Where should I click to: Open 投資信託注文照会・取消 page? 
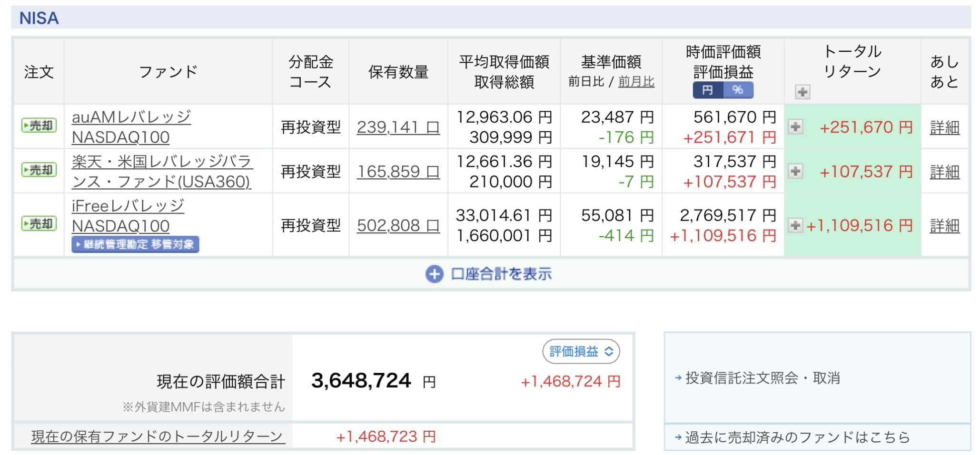762,378
